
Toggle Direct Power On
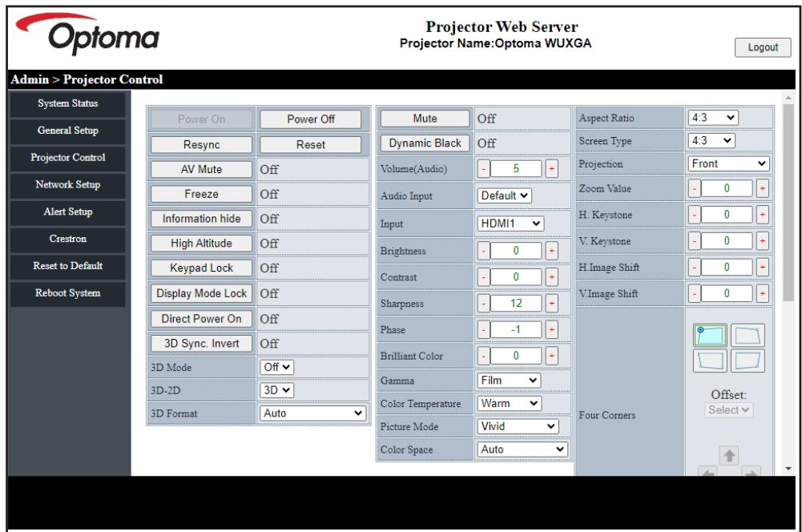click(202, 319)
